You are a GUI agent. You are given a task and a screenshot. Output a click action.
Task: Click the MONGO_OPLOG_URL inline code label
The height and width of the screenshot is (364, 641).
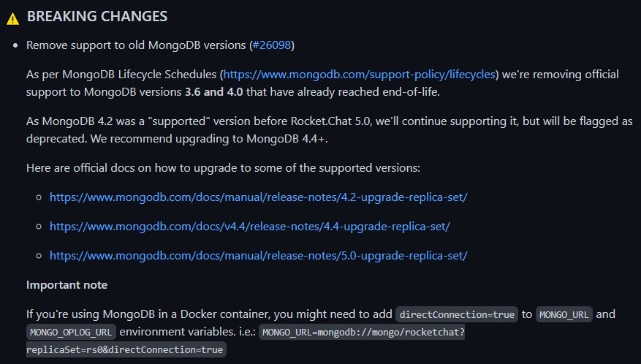click(x=71, y=332)
